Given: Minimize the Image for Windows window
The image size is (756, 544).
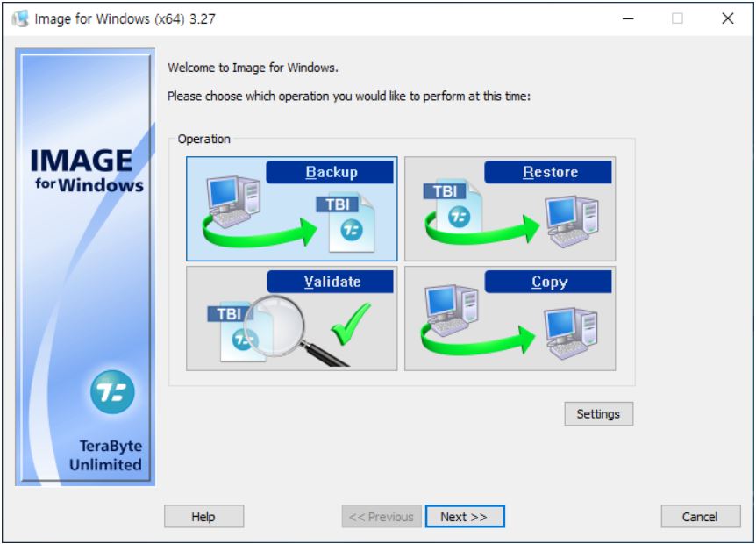Looking at the screenshot, I should 628,18.
